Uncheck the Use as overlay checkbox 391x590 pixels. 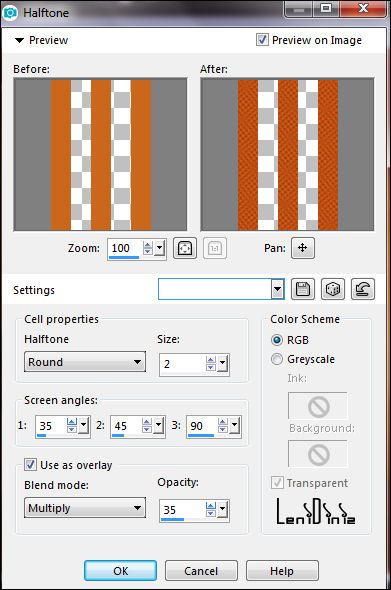(30, 465)
